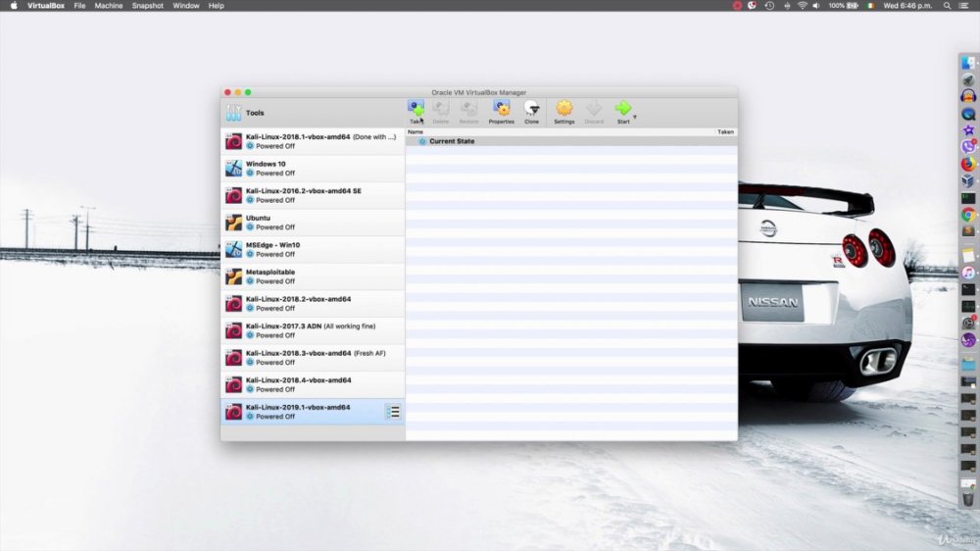The height and width of the screenshot is (551, 980).
Task: Open the VirtualBox application menu
Action: [x=46, y=6]
